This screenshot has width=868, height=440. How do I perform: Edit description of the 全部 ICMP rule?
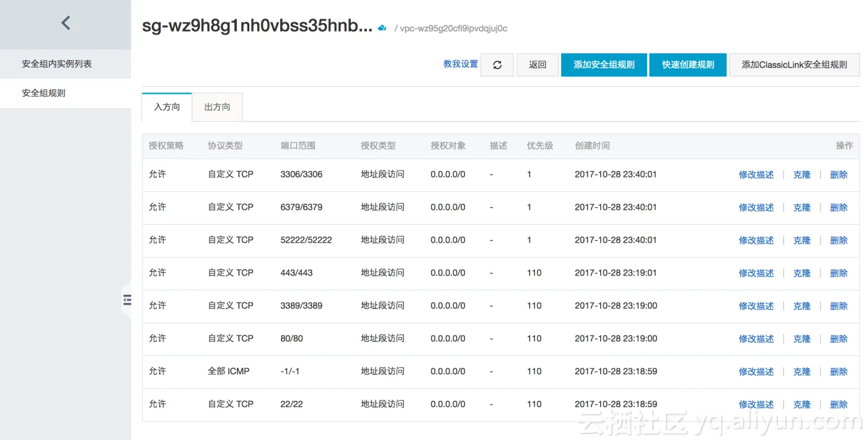click(x=756, y=372)
